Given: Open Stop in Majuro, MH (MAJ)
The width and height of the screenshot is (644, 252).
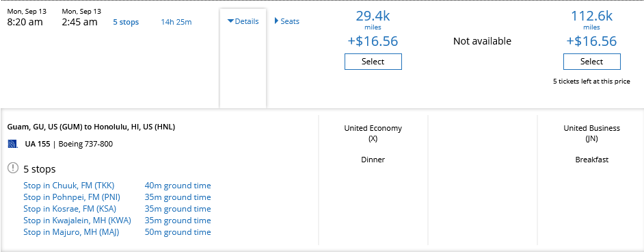Looking at the screenshot, I should click(x=71, y=232).
